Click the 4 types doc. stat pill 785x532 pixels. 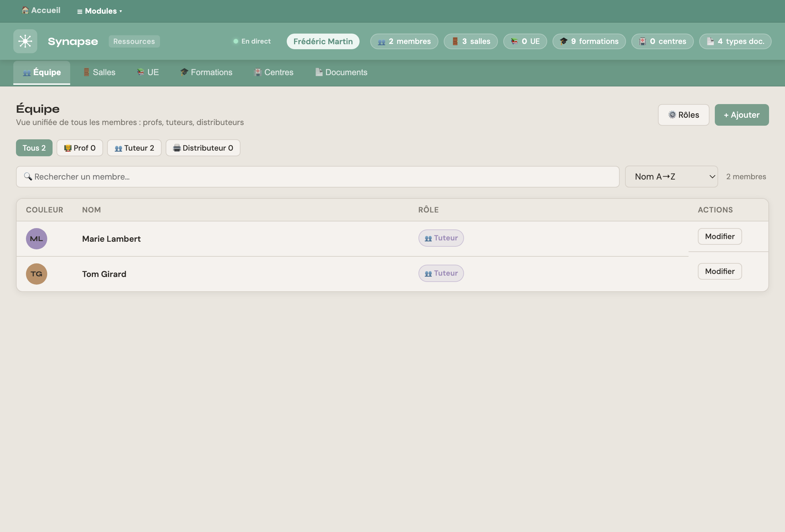[x=735, y=41]
